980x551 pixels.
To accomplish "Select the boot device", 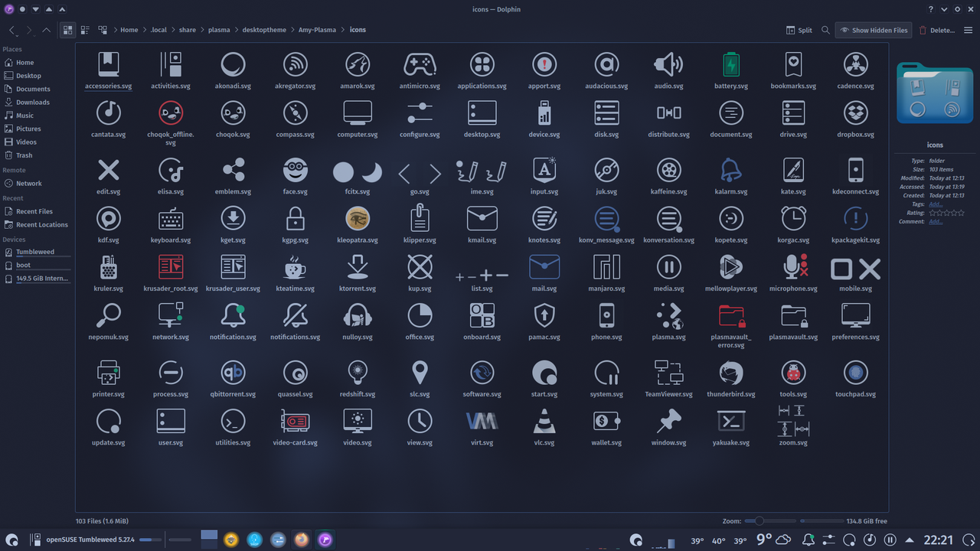I will click(x=38, y=265).
